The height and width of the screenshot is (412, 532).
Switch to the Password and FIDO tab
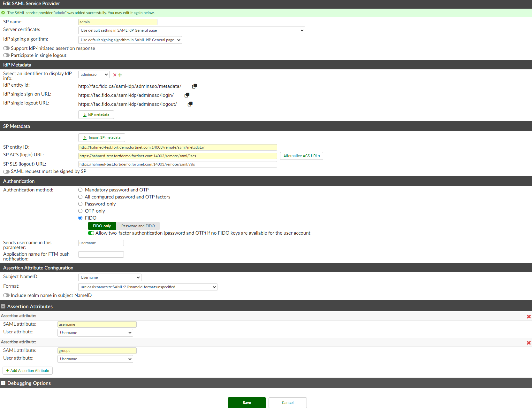click(x=138, y=226)
